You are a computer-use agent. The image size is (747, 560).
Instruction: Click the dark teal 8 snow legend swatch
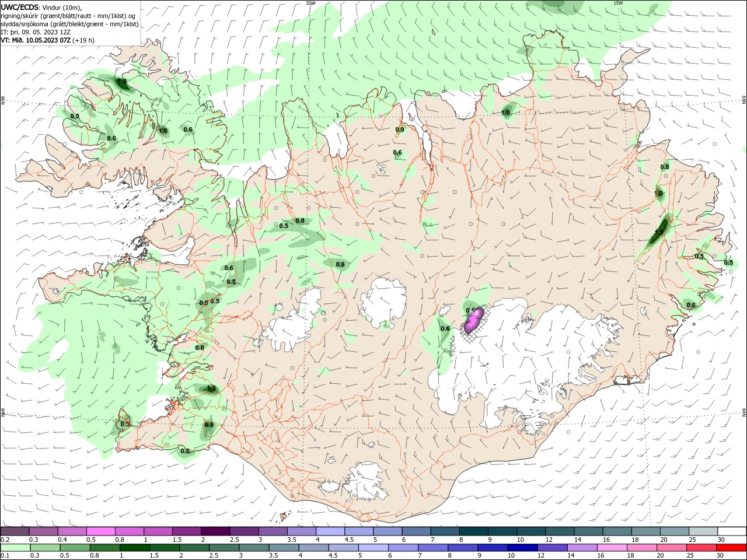(473, 531)
